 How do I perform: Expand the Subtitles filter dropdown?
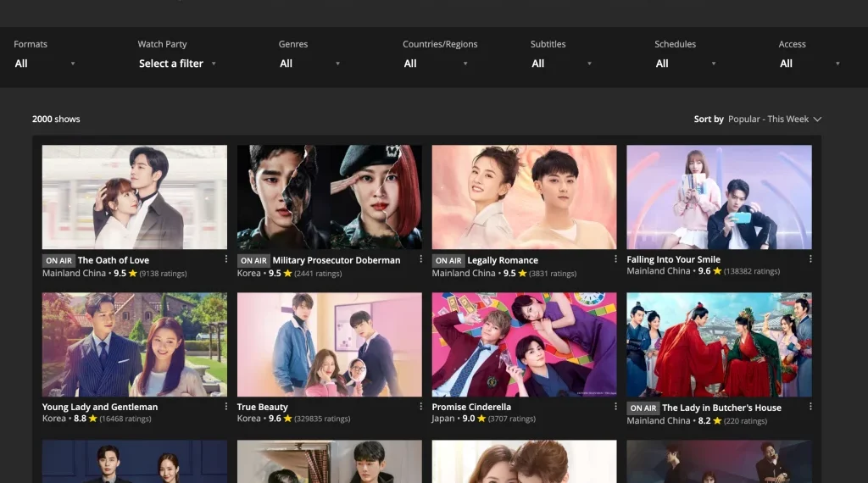click(561, 64)
